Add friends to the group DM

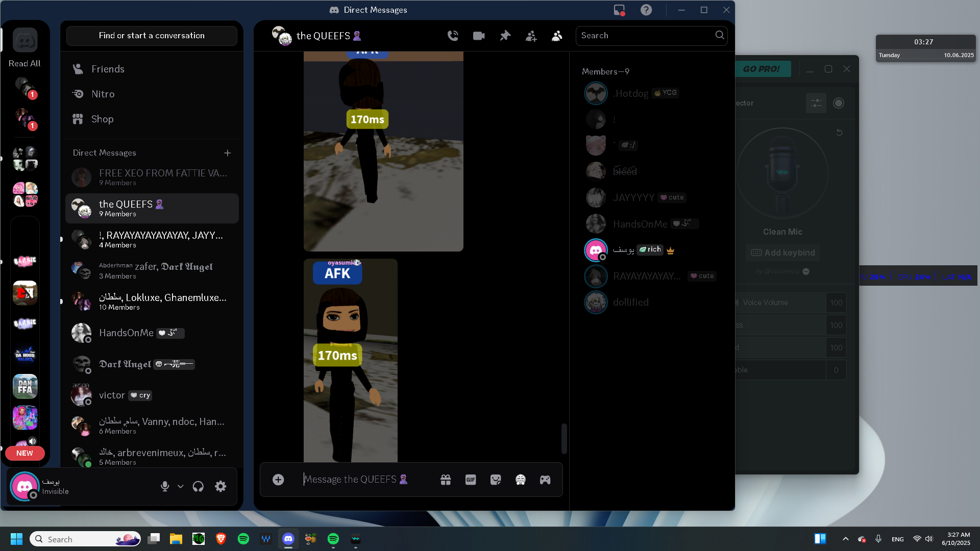[x=531, y=36]
